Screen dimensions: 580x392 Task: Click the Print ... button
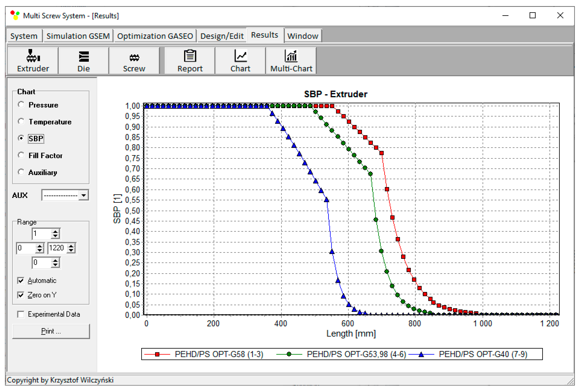(51, 331)
